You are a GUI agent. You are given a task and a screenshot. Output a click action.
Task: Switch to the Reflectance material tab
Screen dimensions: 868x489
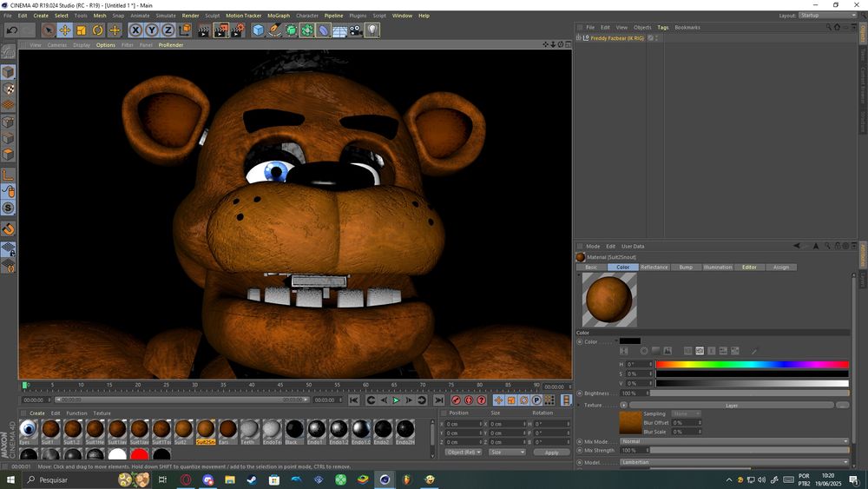(x=654, y=268)
